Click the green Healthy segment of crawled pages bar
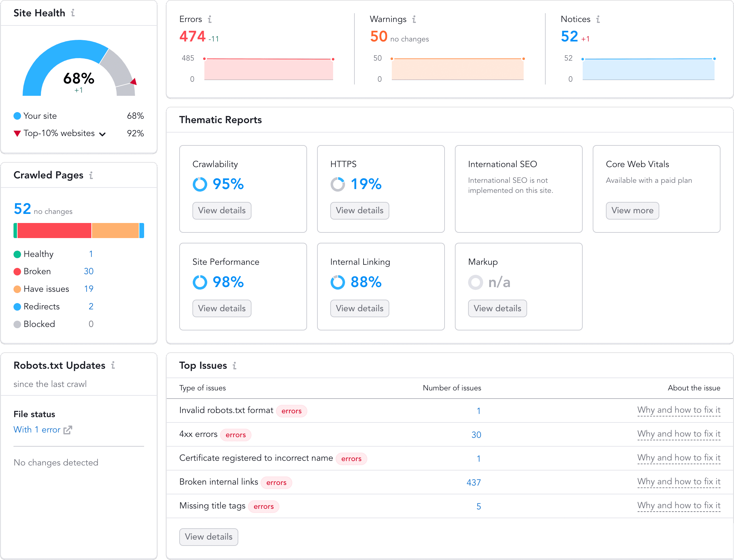 point(15,231)
